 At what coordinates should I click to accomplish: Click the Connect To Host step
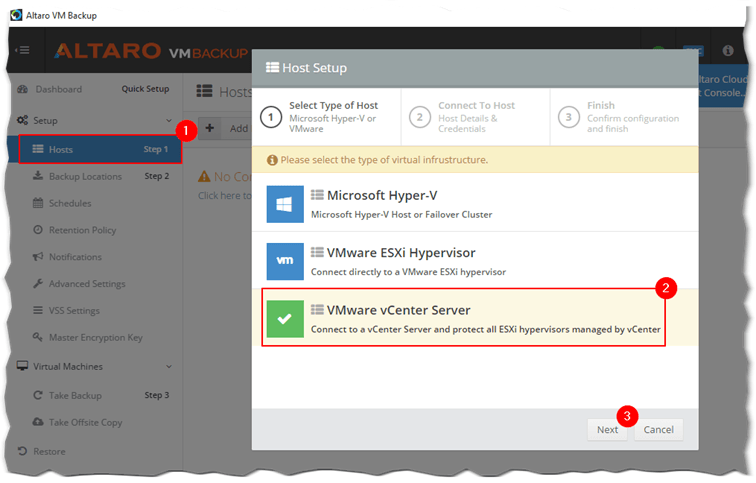(475, 117)
